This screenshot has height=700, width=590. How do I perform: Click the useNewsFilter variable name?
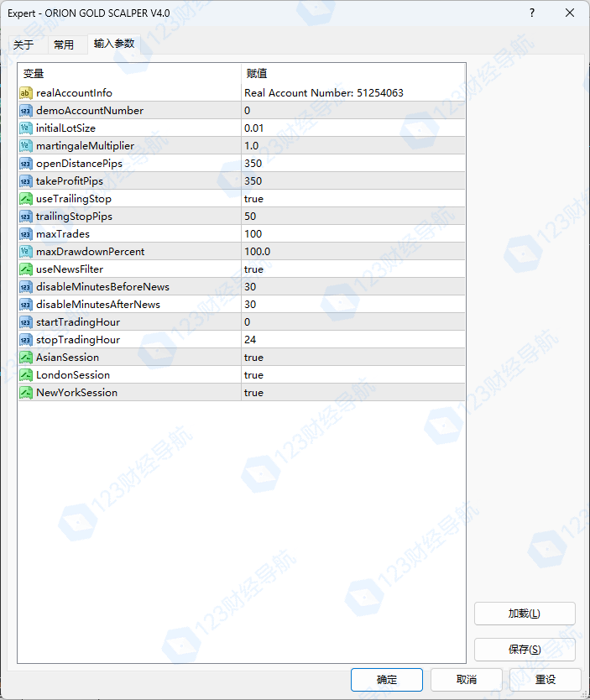tap(70, 269)
